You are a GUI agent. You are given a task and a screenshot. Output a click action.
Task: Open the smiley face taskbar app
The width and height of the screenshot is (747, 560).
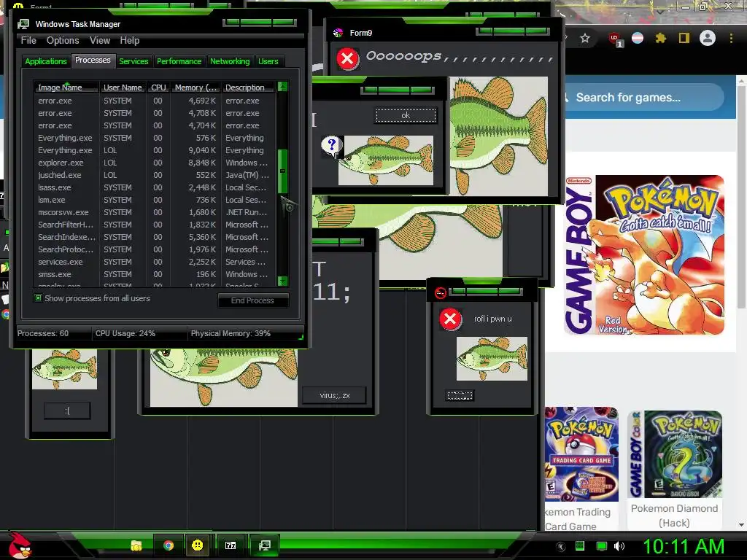[197, 545]
